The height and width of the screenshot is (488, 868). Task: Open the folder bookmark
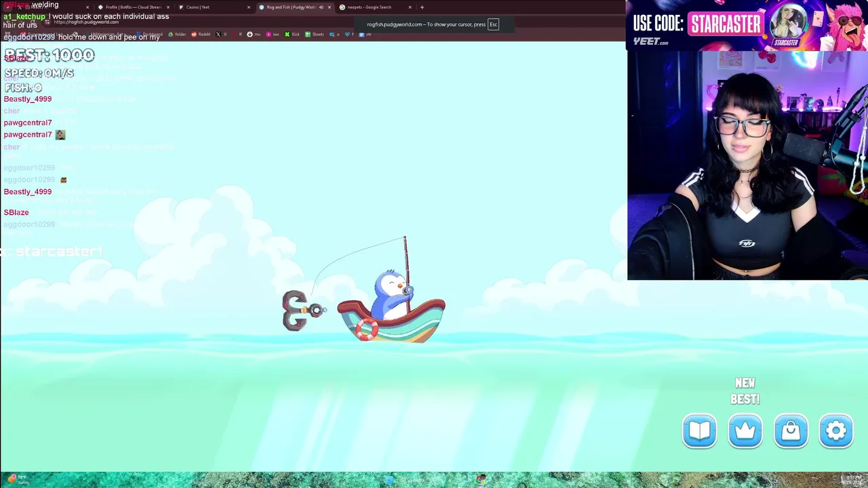(x=178, y=34)
